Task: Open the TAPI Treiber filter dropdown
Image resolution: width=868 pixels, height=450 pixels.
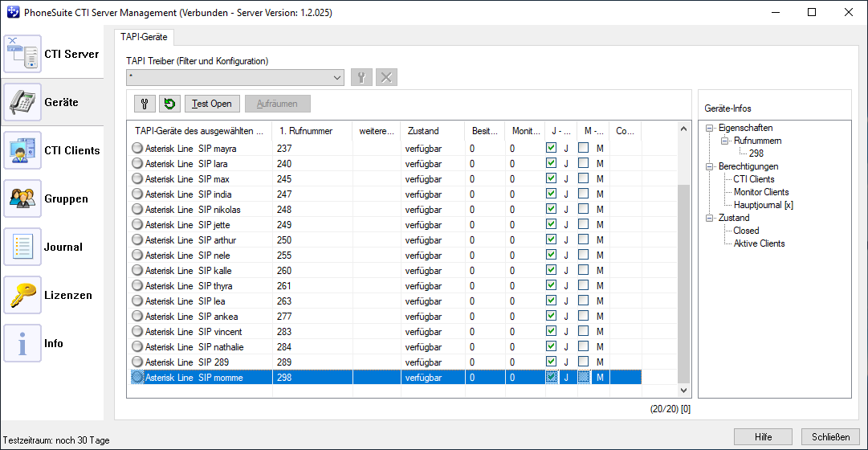Action: [x=337, y=77]
